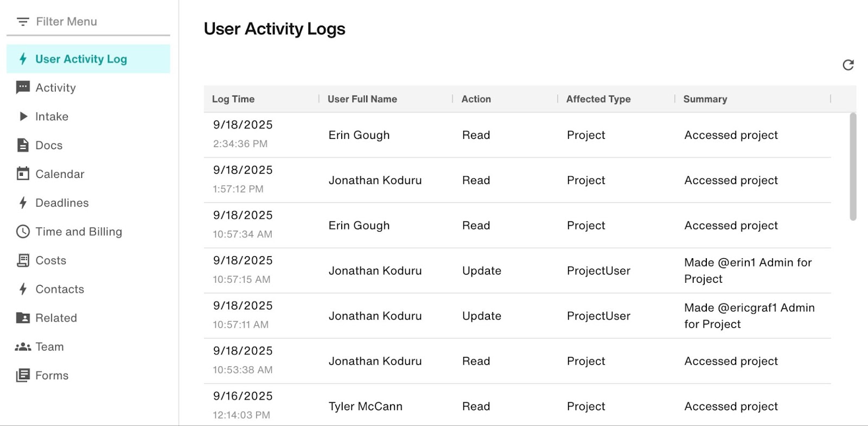Select the Team people icon
The width and height of the screenshot is (868, 426).
click(22, 346)
